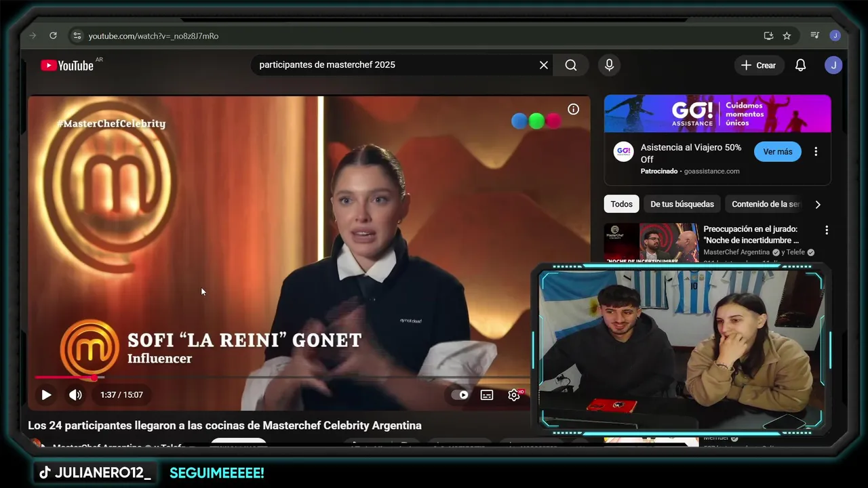The image size is (868, 488).
Task: Bookmark this page with the star icon
Action: click(787, 36)
